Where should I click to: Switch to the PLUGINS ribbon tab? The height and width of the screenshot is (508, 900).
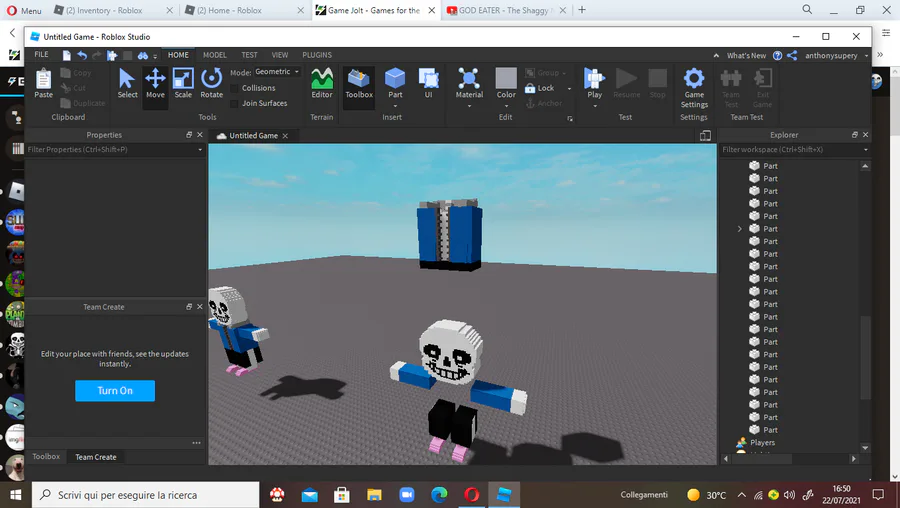[x=317, y=55]
